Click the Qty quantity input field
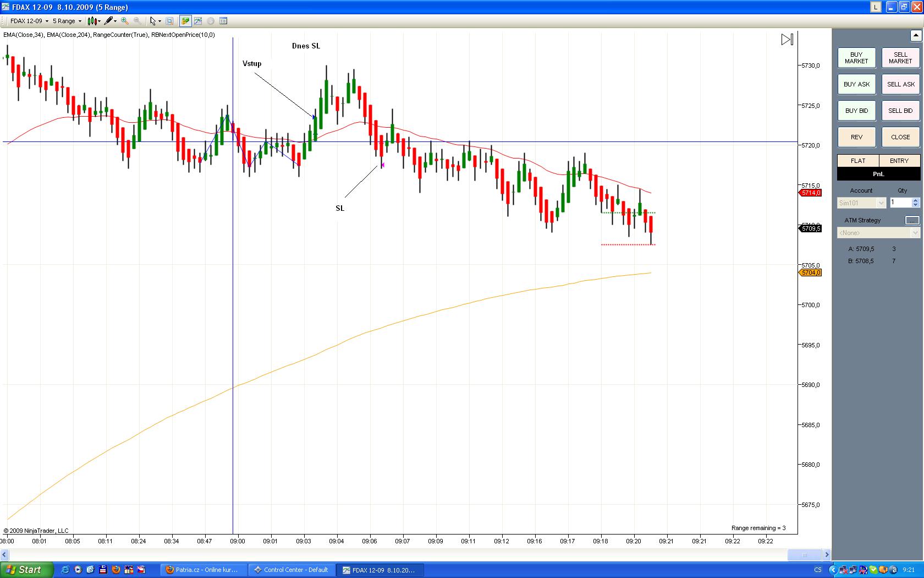924x578 pixels. tap(900, 203)
